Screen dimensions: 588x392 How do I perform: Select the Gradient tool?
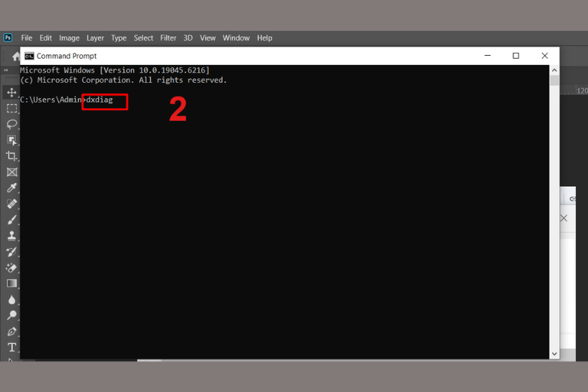point(11,283)
